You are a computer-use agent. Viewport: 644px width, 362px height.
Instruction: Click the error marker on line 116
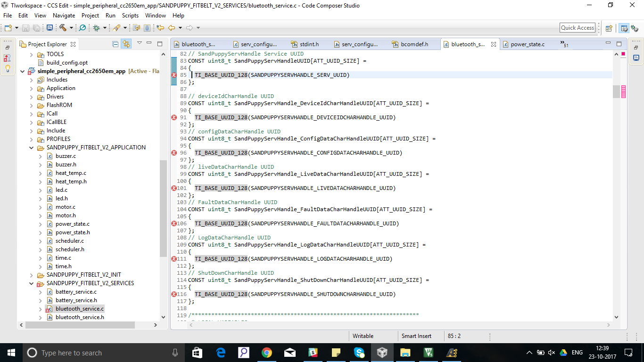(174, 294)
